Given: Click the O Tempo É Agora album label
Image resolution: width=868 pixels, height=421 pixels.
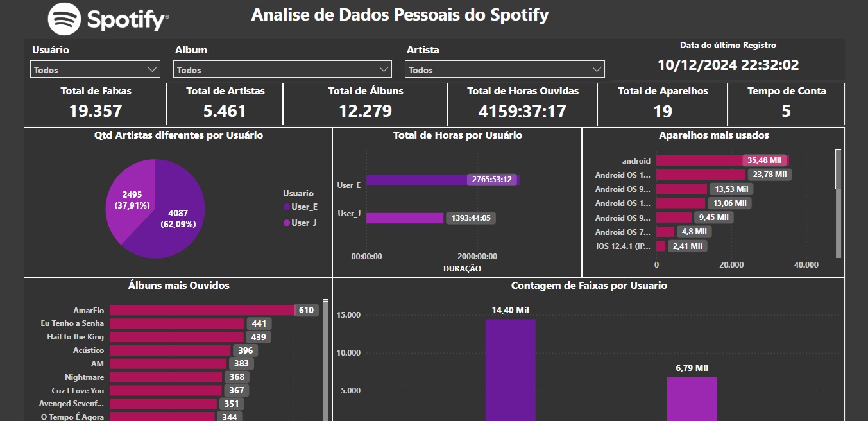Looking at the screenshot, I should tap(72, 417).
